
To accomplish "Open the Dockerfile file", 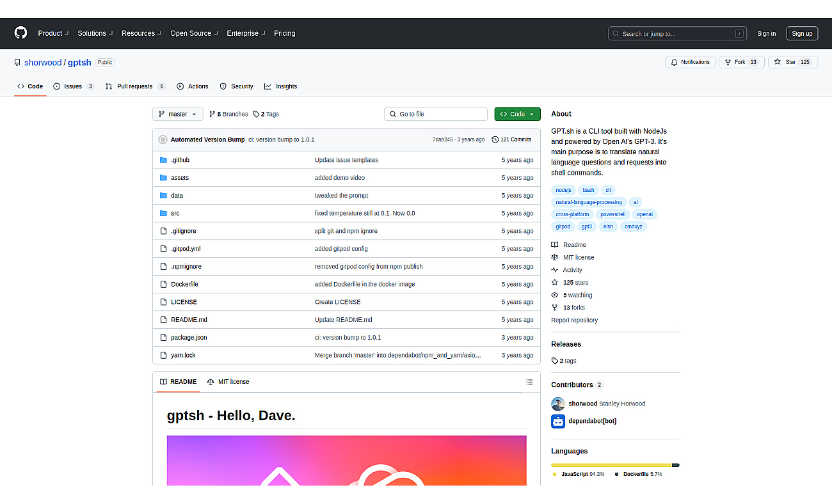I will pyautogui.click(x=184, y=285).
